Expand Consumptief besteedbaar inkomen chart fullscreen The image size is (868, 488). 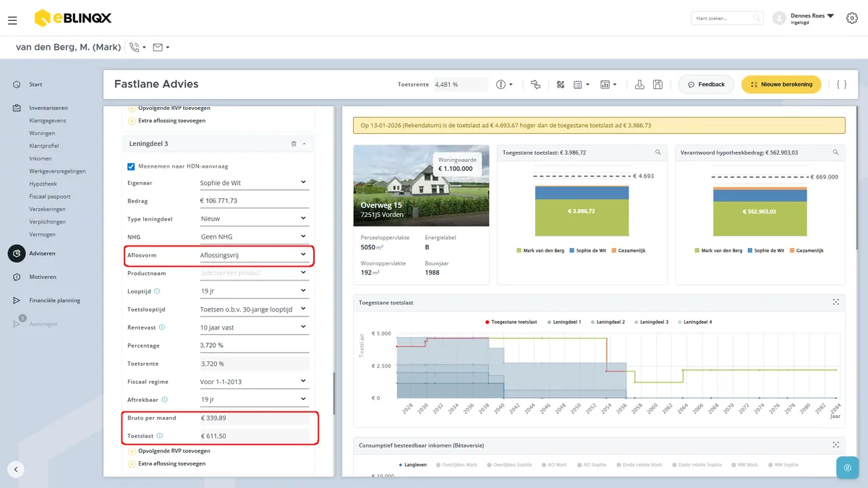click(835, 445)
